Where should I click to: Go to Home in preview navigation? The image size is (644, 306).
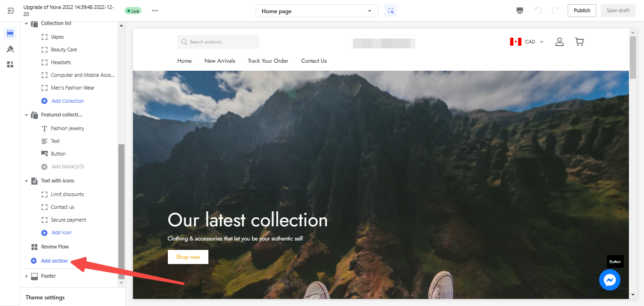[x=184, y=61]
